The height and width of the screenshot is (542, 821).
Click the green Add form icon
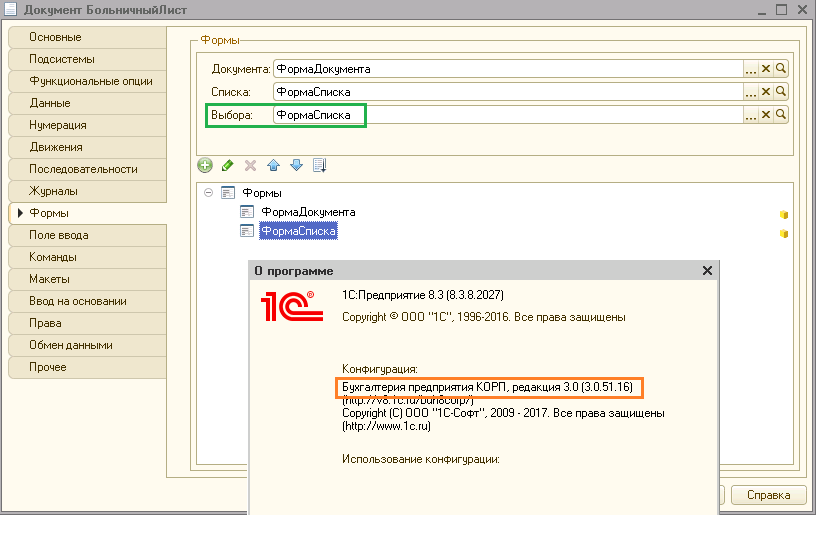[x=205, y=165]
